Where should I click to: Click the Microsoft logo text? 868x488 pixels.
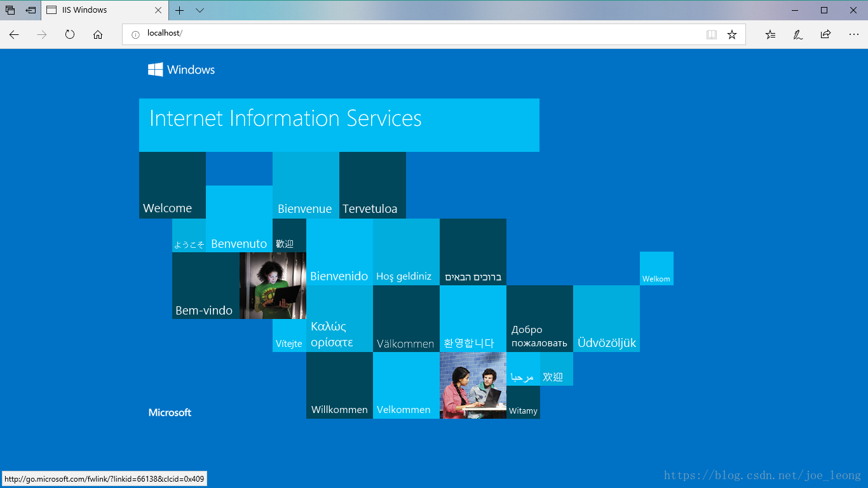tap(170, 412)
